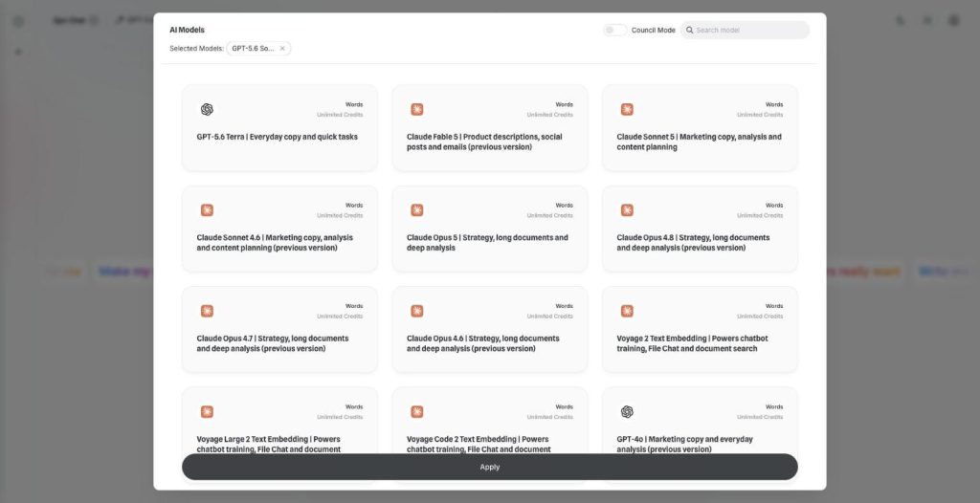Viewport: 980px width, 503px height.
Task: Click the GPT-5.6 So... chip label
Action: pyautogui.click(x=253, y=48)
